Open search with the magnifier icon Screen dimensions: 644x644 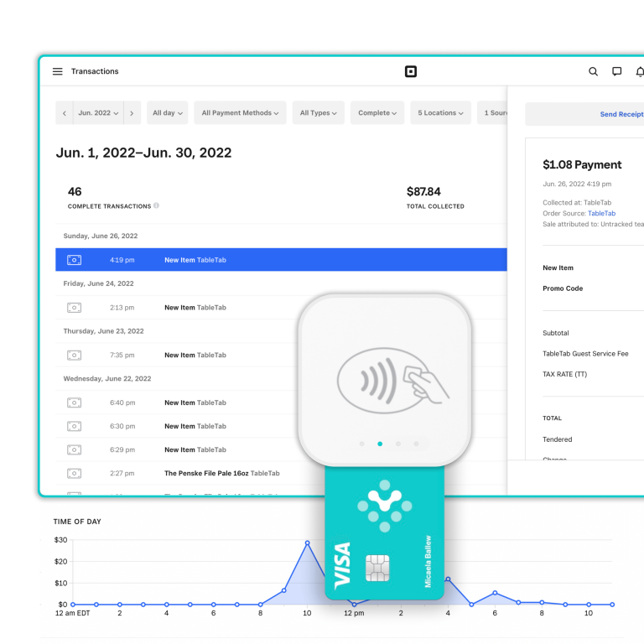coord(593,72)
